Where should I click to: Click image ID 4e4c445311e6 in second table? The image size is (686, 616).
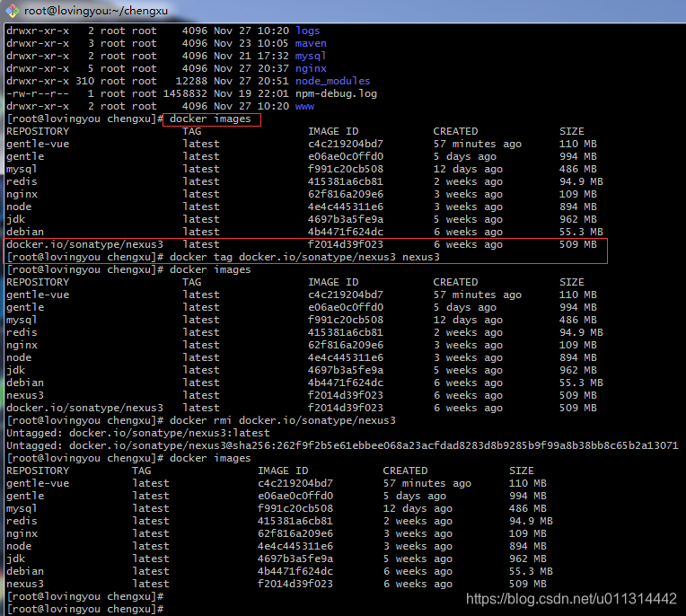(346, 358)
